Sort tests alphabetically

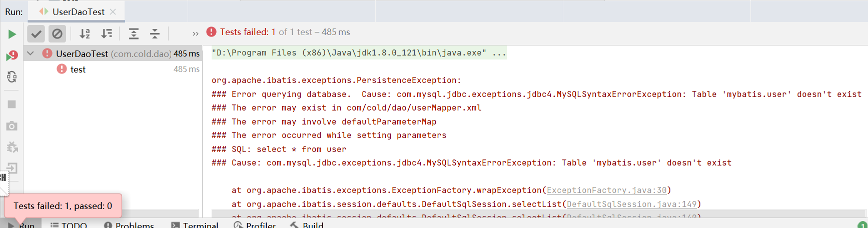pyautogui.click(x=85, y=34)
